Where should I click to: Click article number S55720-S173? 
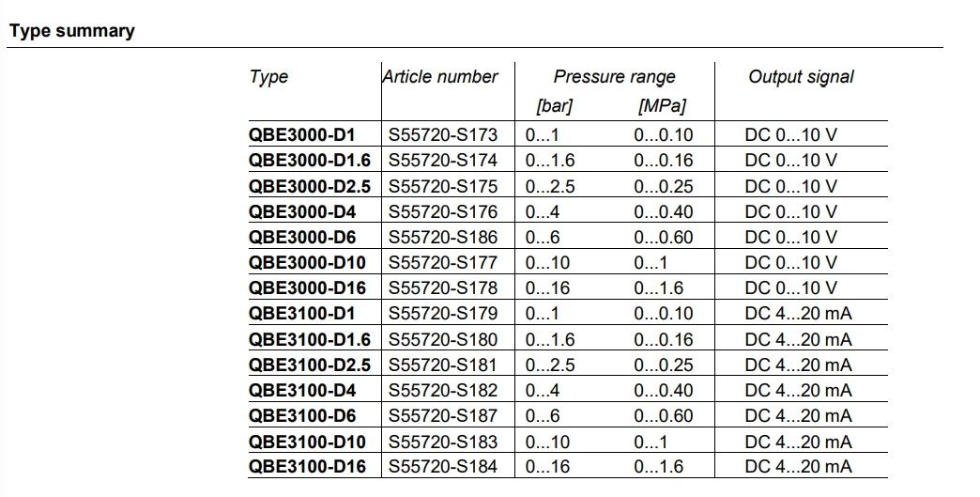coord(443,135)
